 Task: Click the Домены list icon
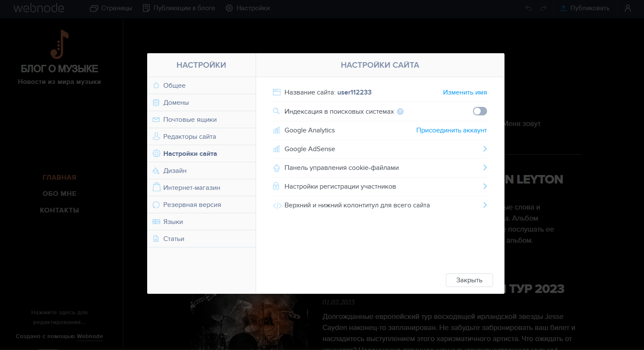156,103
